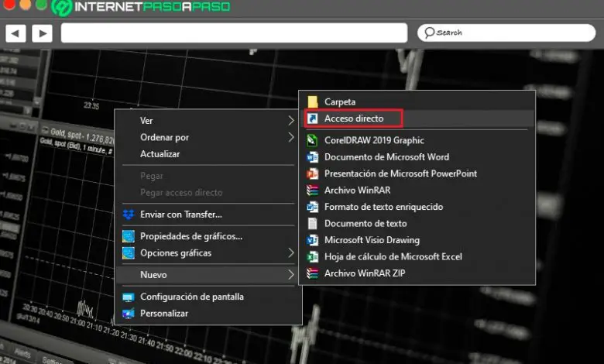Click the green window dot
Viewport: 604px width, 364px height.
tap(41, 4)
